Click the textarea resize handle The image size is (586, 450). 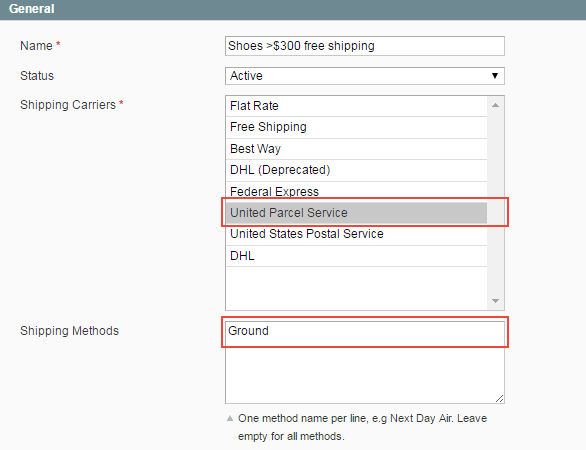[500, 398]
